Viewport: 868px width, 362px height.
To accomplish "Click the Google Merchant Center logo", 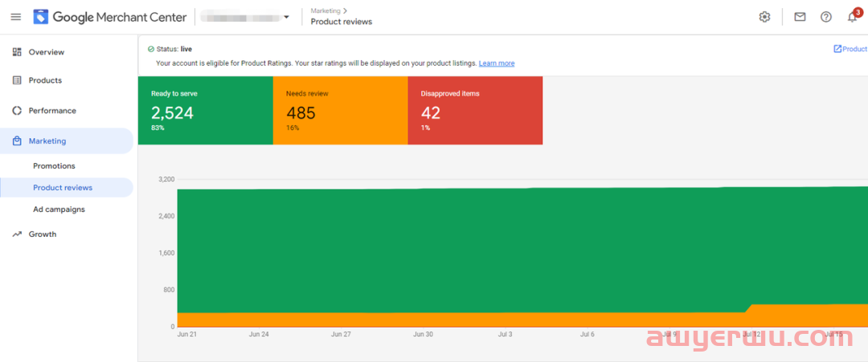I will point(109,17).
